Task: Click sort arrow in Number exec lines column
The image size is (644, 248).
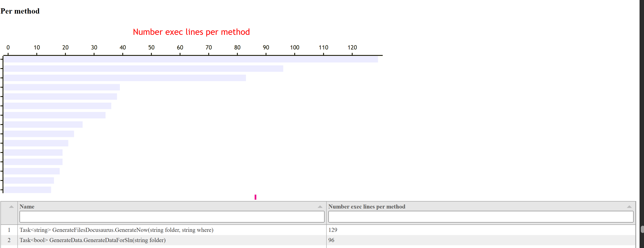Action: coord(629,207)
